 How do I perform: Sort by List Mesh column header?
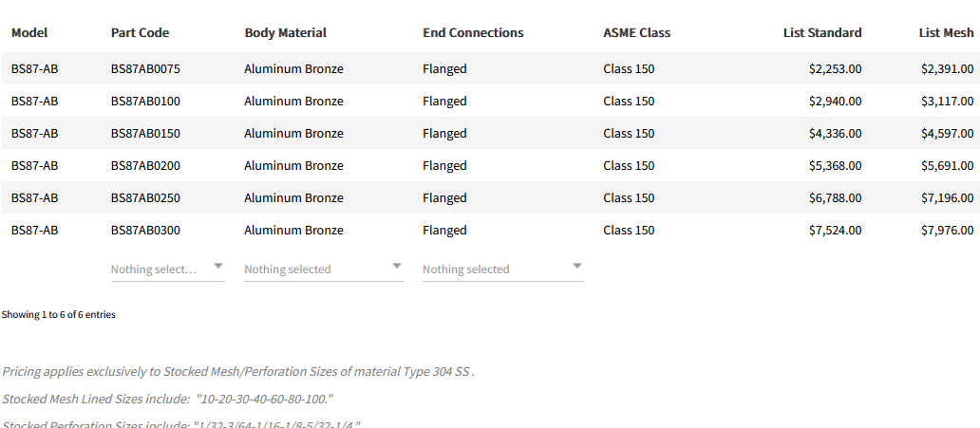pos(946,32)
